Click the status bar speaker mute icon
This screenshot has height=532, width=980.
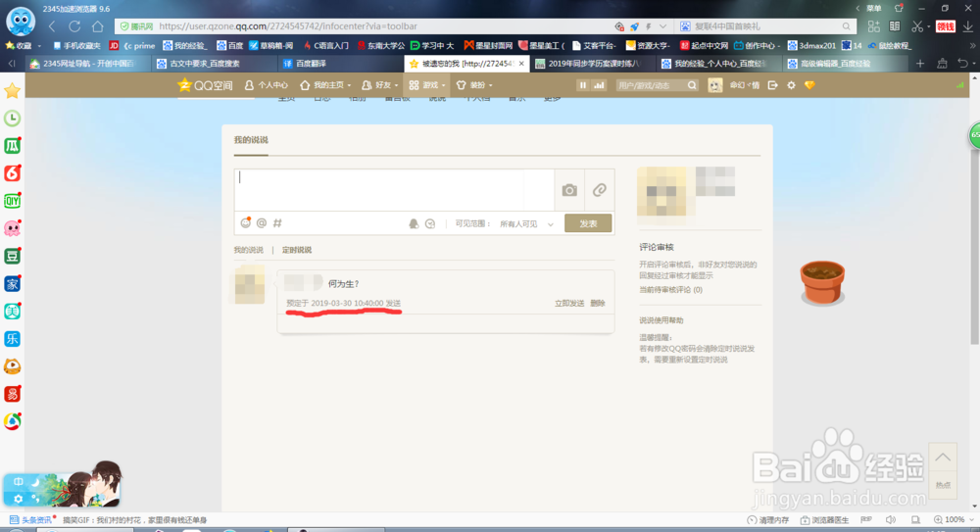[891, 519]
